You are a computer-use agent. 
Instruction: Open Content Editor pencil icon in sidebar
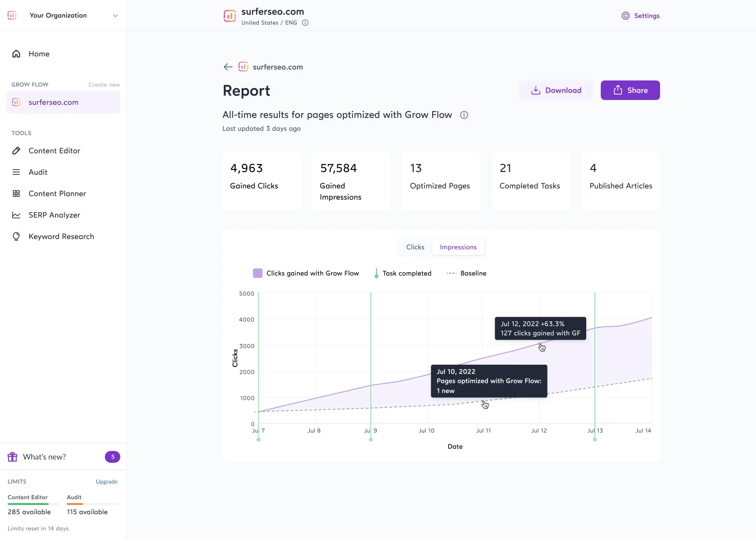(16, 151)
